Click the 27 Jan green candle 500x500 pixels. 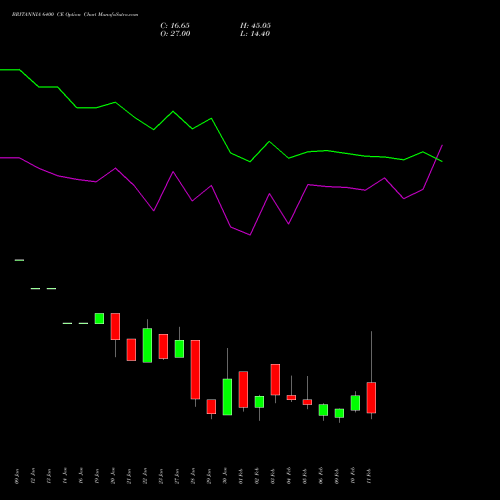point(179,349)
